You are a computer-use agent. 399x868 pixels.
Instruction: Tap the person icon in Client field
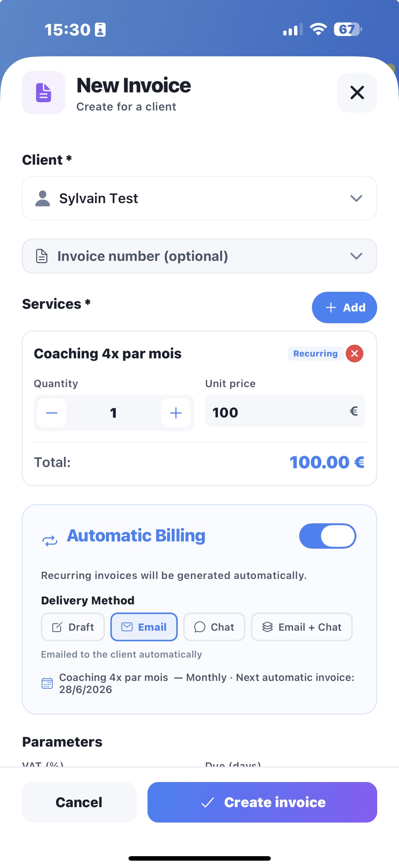[42, 199]
